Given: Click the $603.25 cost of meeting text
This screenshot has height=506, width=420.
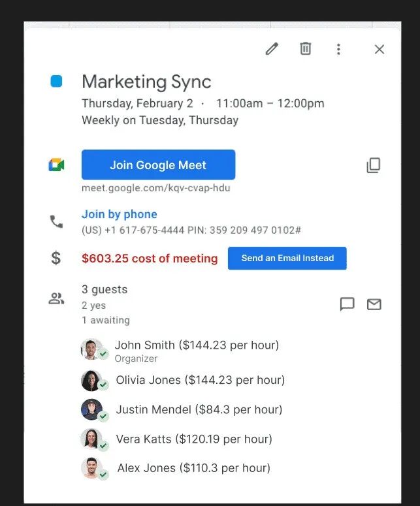Looking at the screenshot, I should point(150,259).
